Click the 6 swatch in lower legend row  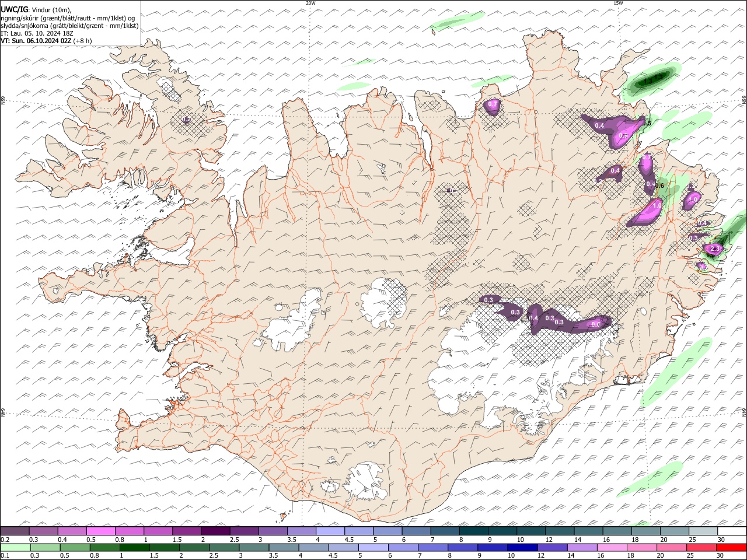tap(402, 547)
